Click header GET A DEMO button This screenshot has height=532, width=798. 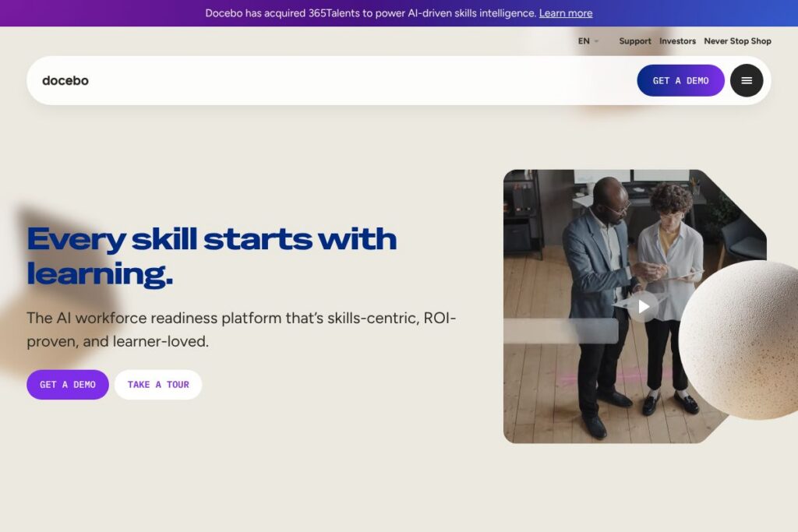pyautogui.click(x=680, y=80)
